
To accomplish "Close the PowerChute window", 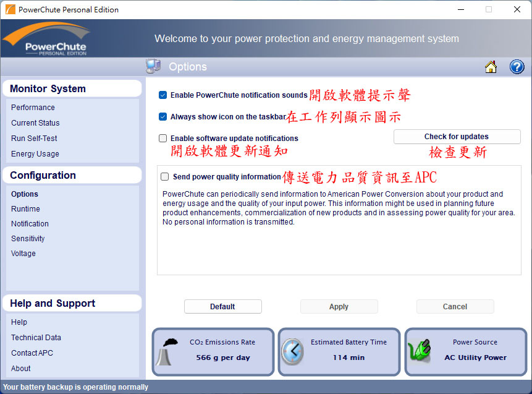I will (x=517, y=9).
